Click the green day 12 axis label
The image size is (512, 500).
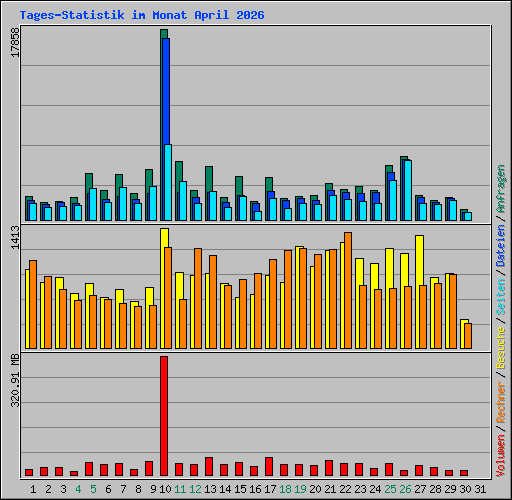(195, 489)
